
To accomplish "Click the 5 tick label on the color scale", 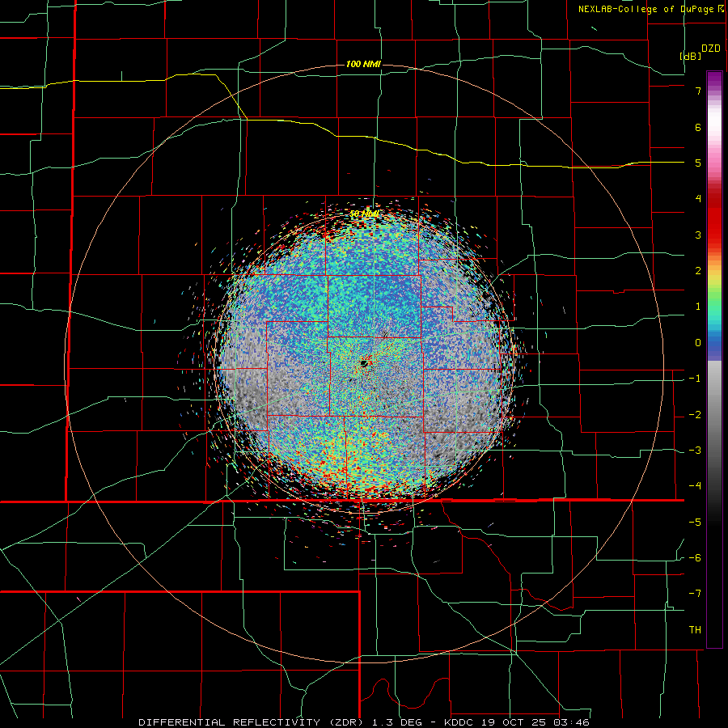I will coord(698,163).
